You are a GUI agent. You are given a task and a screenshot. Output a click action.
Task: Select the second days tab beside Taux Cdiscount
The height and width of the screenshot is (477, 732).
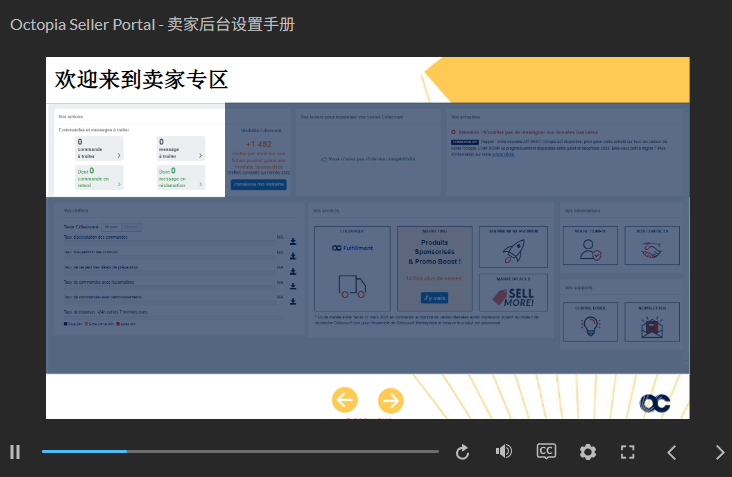coord(131,227)
